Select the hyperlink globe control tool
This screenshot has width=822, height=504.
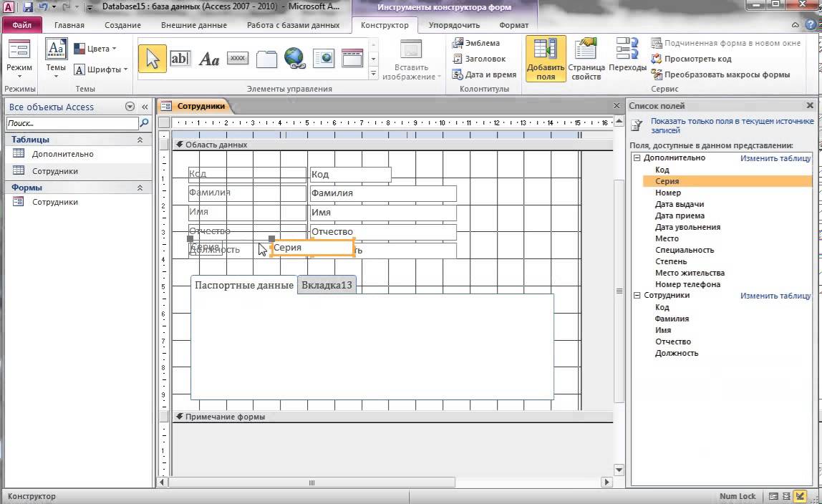click(x=294, y=58)
